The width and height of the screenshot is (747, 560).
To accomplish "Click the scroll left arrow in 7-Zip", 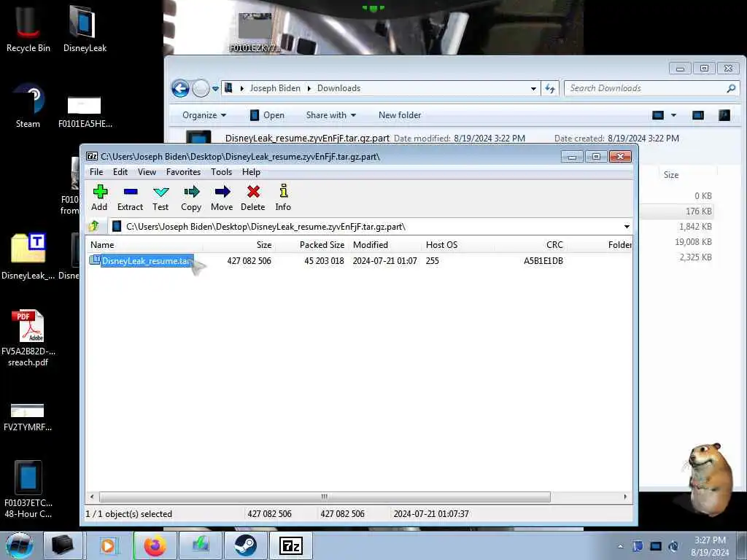I will 92,497.
